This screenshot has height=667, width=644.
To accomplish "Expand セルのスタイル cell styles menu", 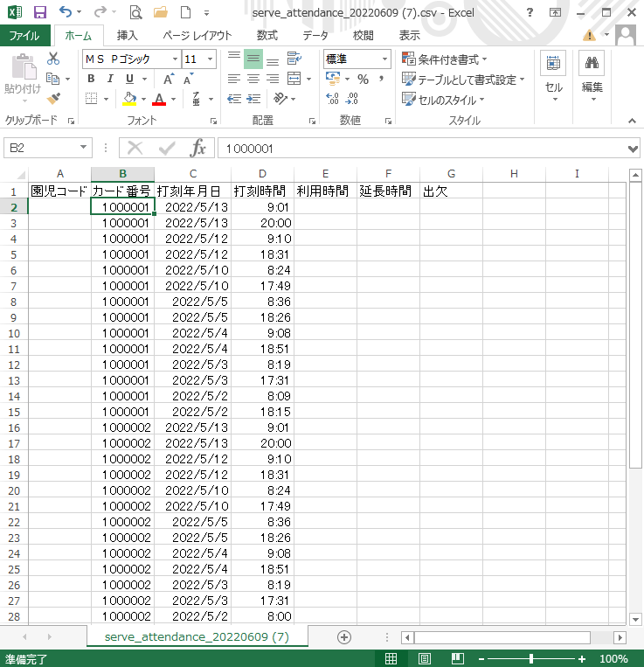I will (443, 100).
